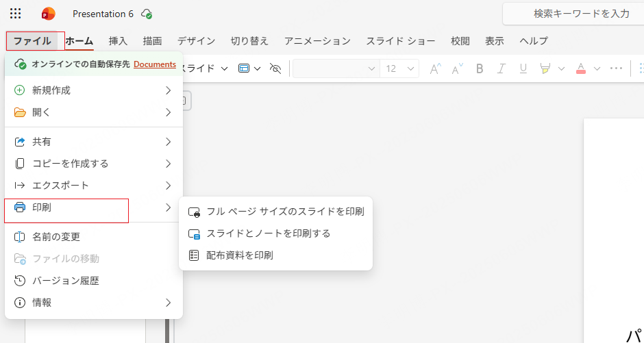The width and height of the screenshot is (644, 343).
Task: Toggle italic formatting
Action: (501, 68)
